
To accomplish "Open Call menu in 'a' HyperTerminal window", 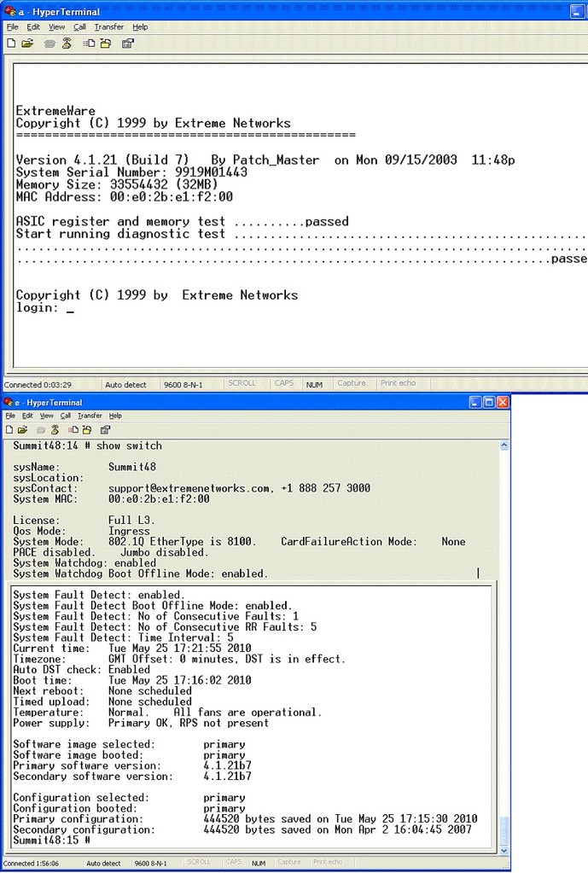I will coord(79,26).
